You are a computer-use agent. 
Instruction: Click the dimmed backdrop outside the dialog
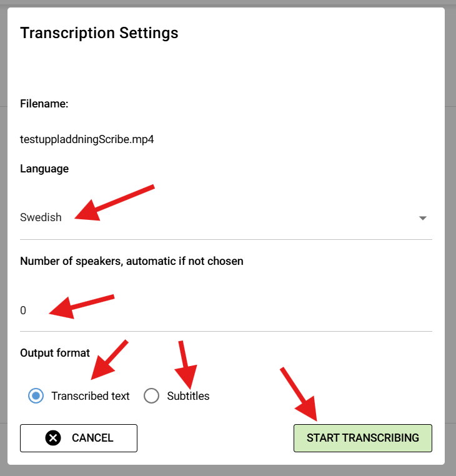pyautogui.click(x=450, y=250)
